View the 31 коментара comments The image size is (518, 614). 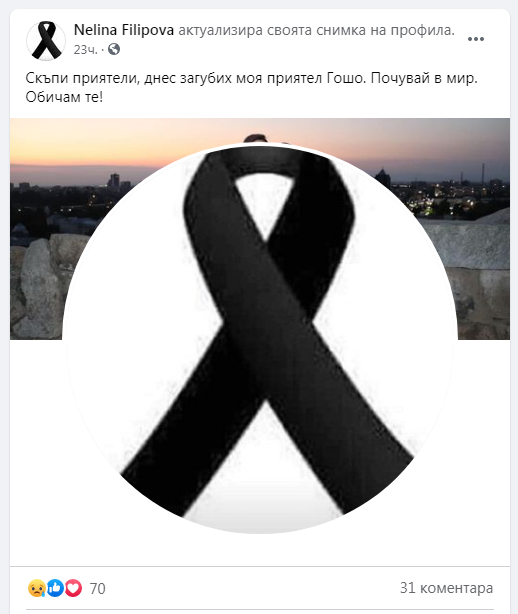point(446,588)
